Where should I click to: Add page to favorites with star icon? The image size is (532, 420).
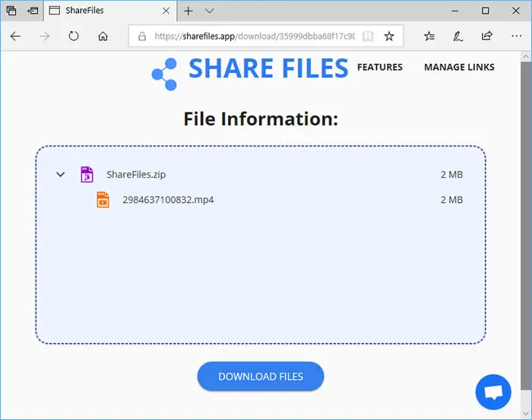coord(389,36)
